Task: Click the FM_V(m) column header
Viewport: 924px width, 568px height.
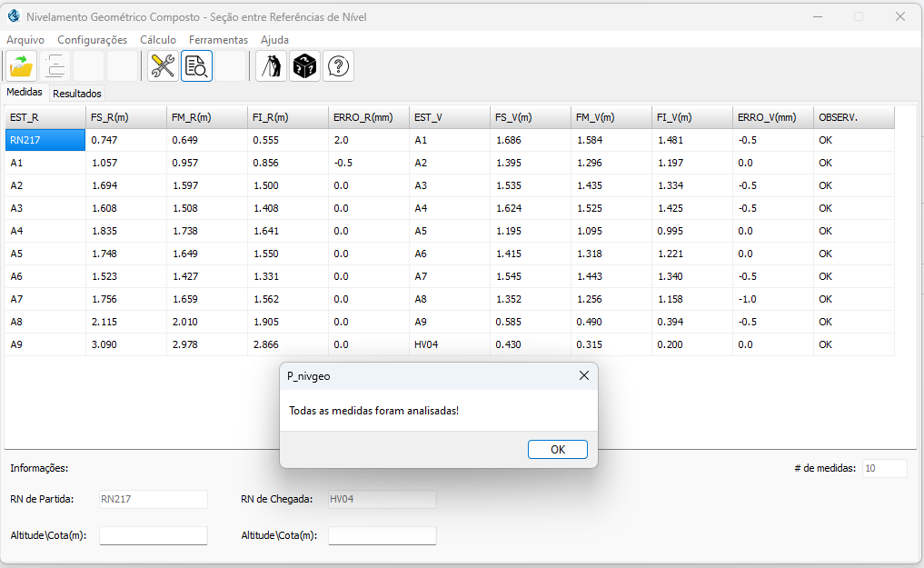Action: (x=611, y=117)
